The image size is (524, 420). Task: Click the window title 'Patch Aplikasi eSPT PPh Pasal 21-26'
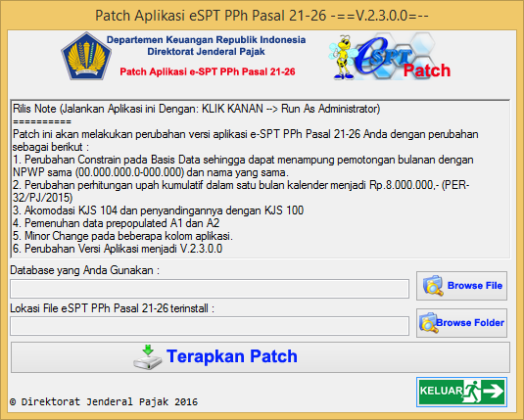(x=262, y=16)
